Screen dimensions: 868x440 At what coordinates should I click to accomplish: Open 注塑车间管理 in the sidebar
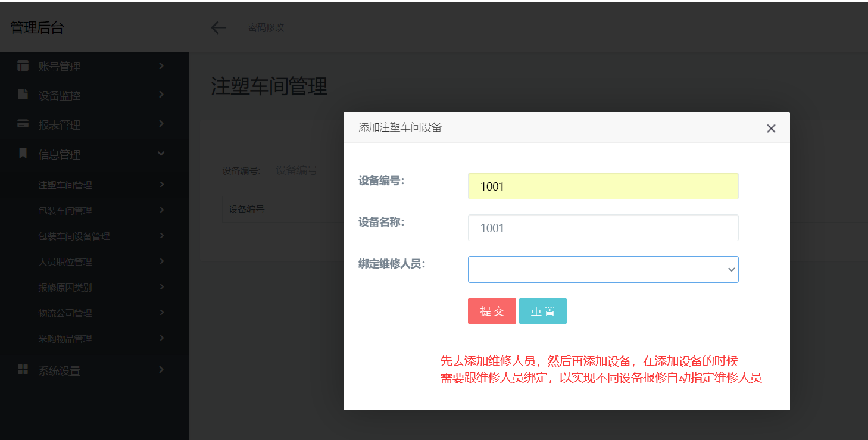[65, 185]
